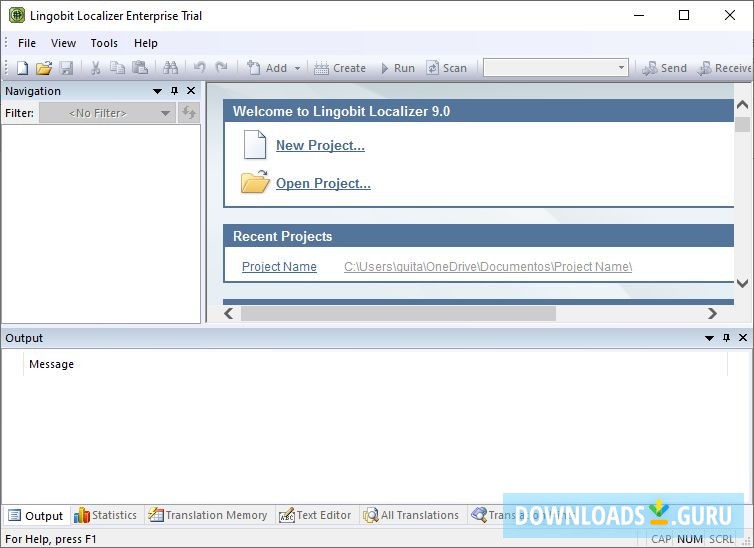
Task: Click the CAP indicator in status bar
Action: [x=661, y=539]
